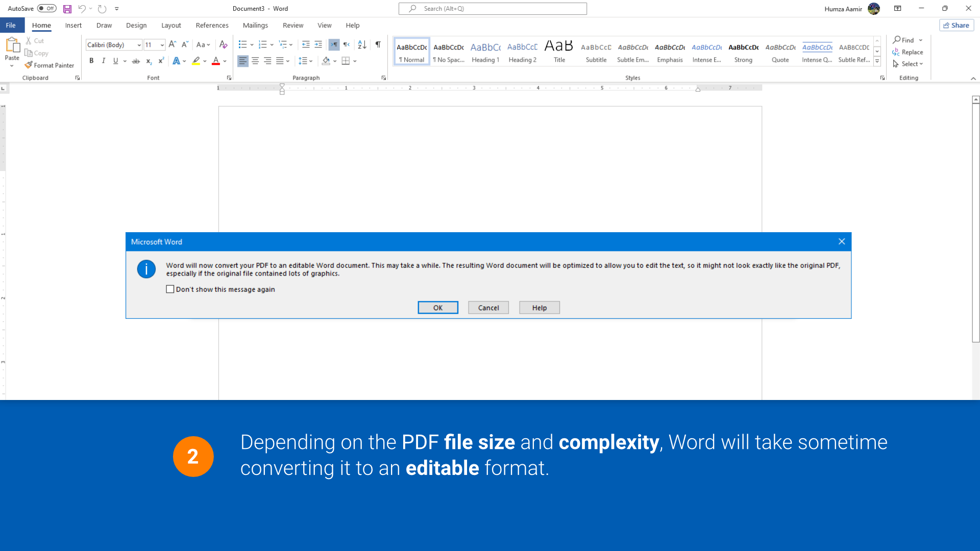The height and width of the screenshot is (551, 980).
Task: Click Cancel in the Microsoft Word dialog
Action: [x=488, y=308]
